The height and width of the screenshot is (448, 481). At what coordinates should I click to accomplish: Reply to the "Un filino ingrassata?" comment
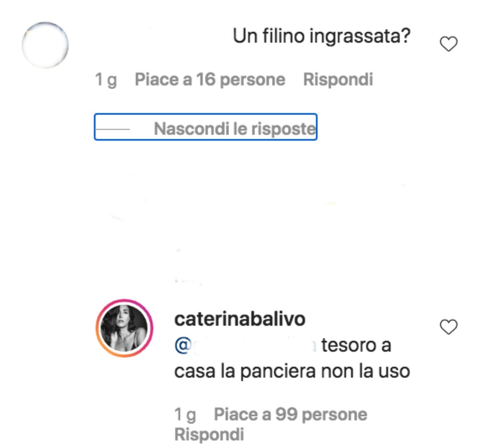click(x=338, y=79)
